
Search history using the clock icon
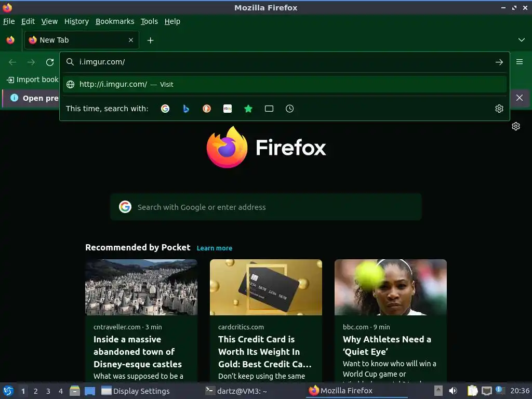coord(290,109)
